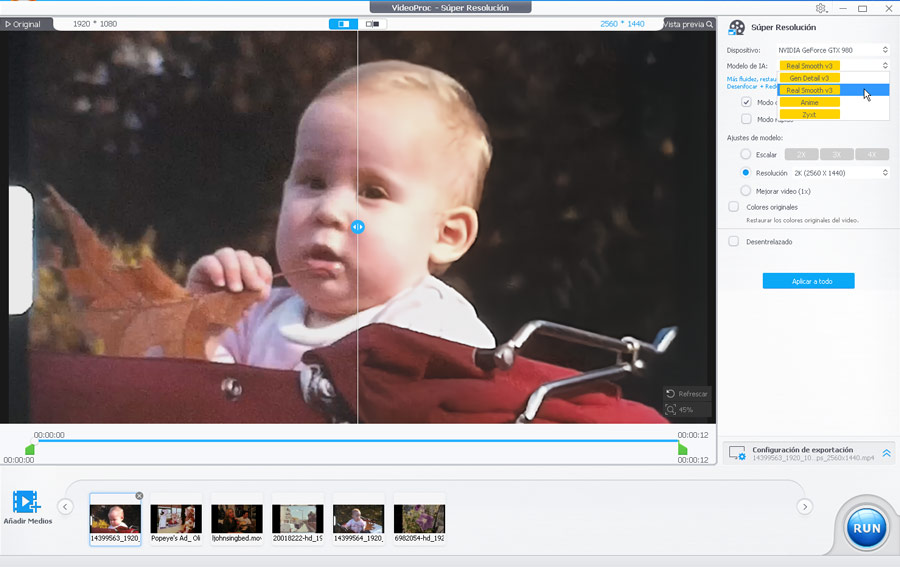
Task: Select Mejorar video (1x) radio button
Action: (746, 191)
